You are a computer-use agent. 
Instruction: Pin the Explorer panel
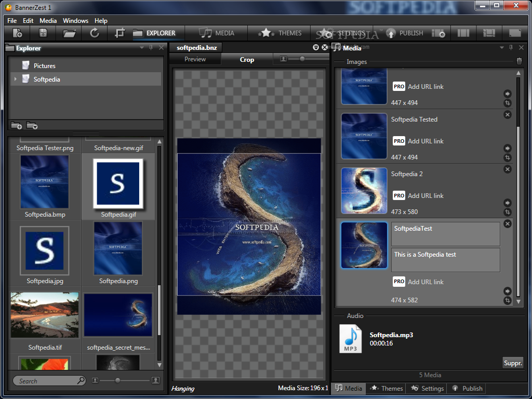[151, 48]
